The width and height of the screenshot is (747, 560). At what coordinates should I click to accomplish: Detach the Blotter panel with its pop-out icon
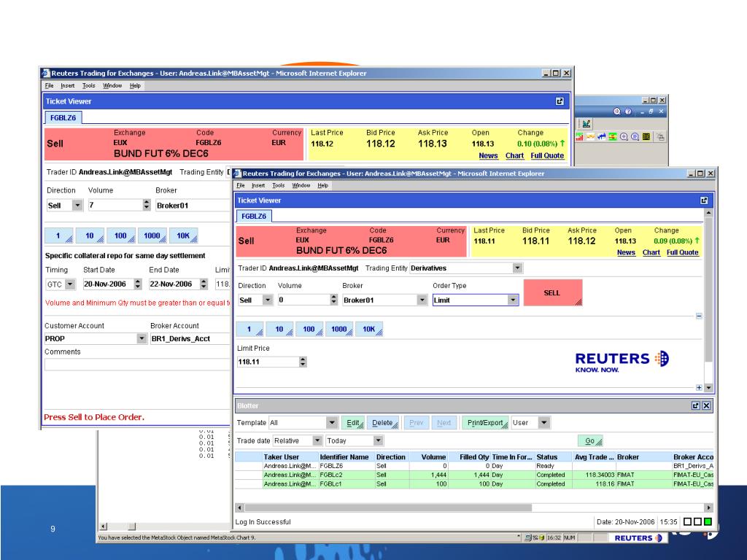pos(695,405)
